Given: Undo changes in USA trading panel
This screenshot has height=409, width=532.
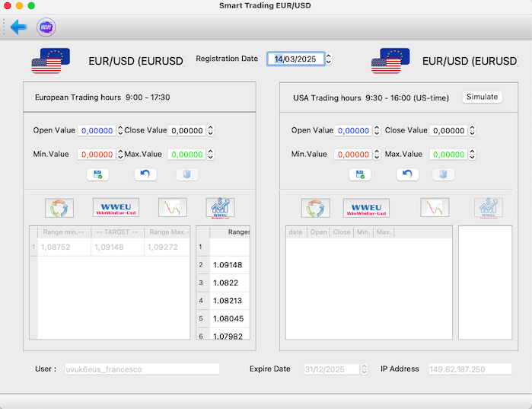Looking at the screenshot, I should click(x=407, y=174).
